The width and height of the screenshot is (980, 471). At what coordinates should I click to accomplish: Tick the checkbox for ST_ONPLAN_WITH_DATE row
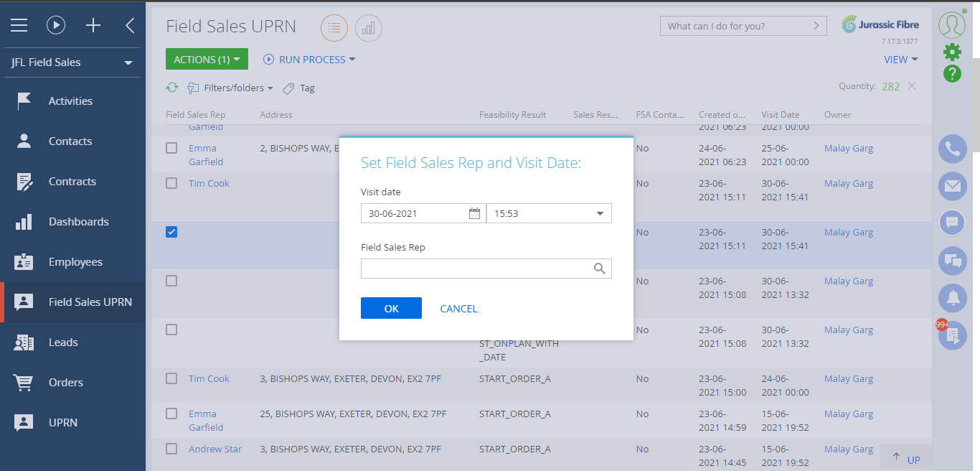pyautogui.click(x=171, y=330)
